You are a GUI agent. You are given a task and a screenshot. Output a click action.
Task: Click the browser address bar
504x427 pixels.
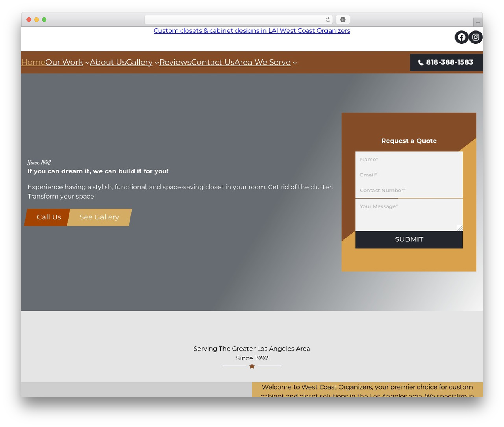pyautogui.click(x=238, y=20)
